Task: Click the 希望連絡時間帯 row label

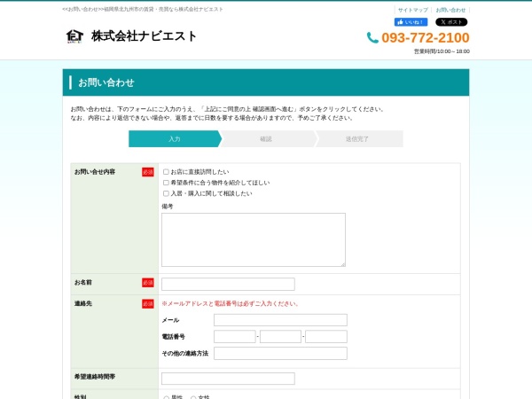Action: (x=95, y=377)
